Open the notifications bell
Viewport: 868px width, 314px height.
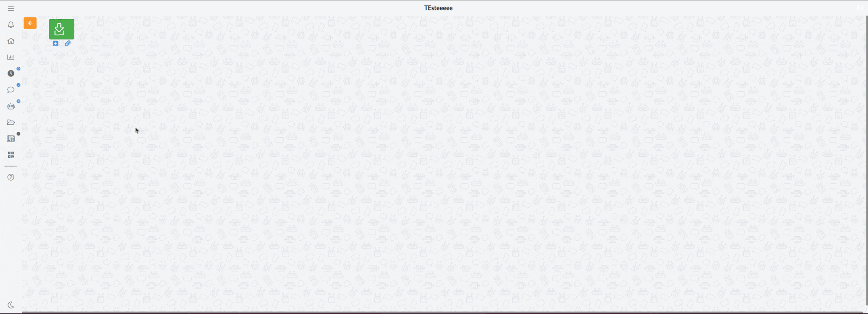[x=11, y=25]
